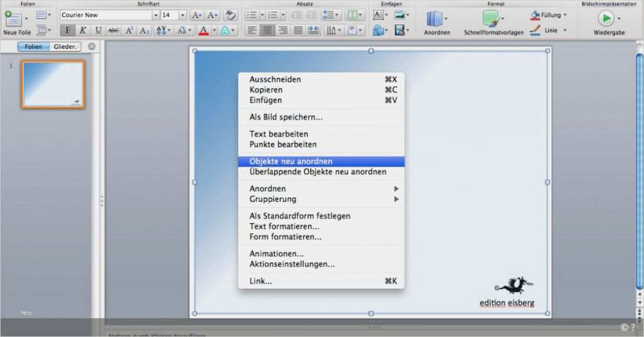The image size is (644, 337).
Task: Decrease font size with A-down icon
Action: pyautogui.click(x=212, y=15)
